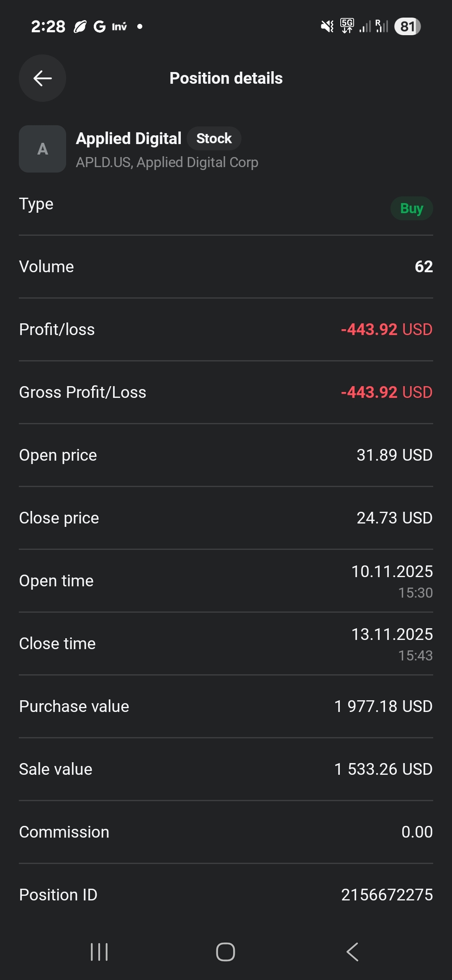Tap the Applied Digital 'A' logo thumbnail
Image resolution: width=452 pixels, height=980 pixels.
coord(42,149)
